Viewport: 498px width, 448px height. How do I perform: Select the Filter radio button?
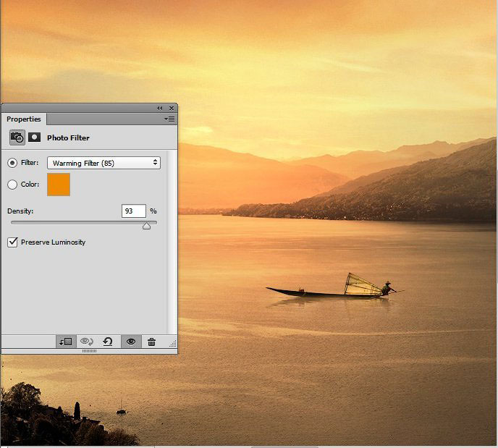(x=12, y=163)
